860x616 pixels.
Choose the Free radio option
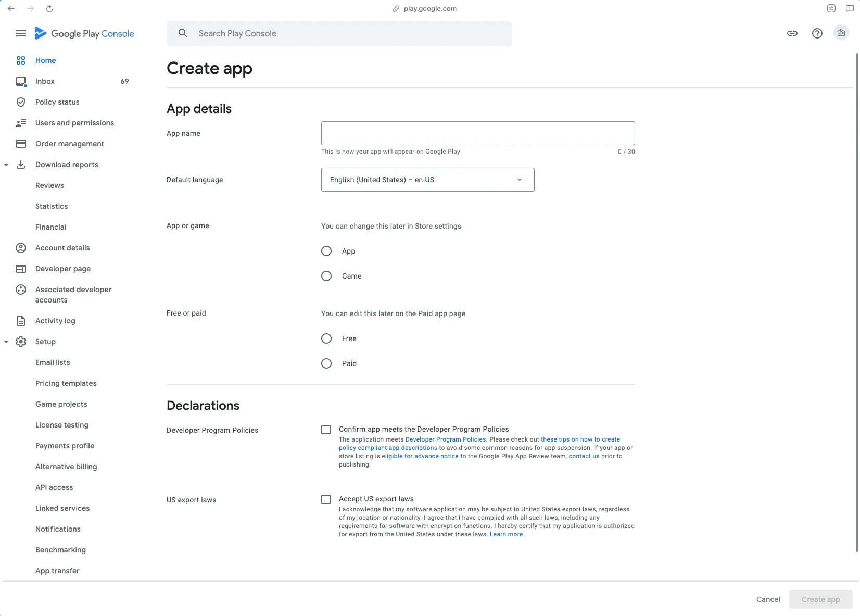click(326, 338)
